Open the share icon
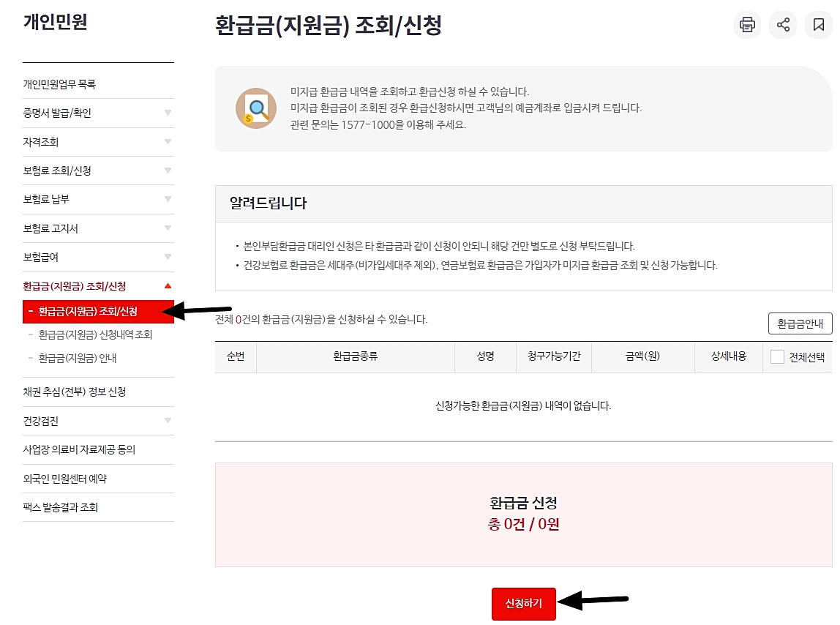Image resolution: width=840 pixels, height=625 pixels. pyautogui.click(x=782, y=24)
